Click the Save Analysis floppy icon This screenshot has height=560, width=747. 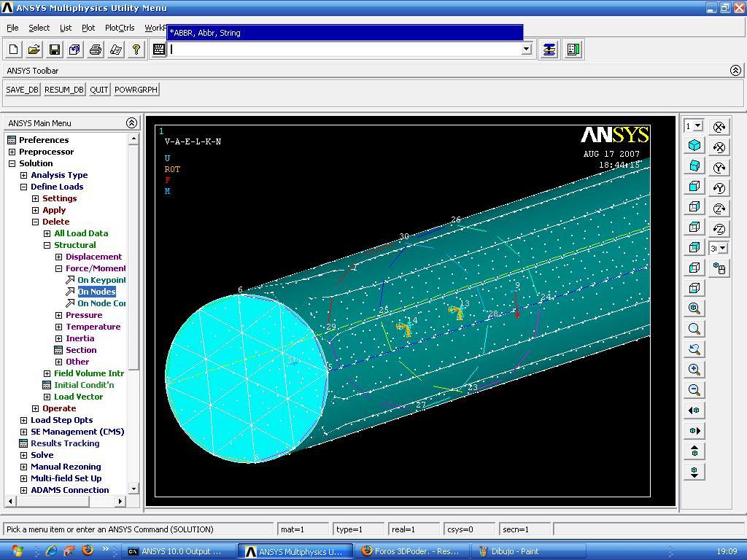55,50
